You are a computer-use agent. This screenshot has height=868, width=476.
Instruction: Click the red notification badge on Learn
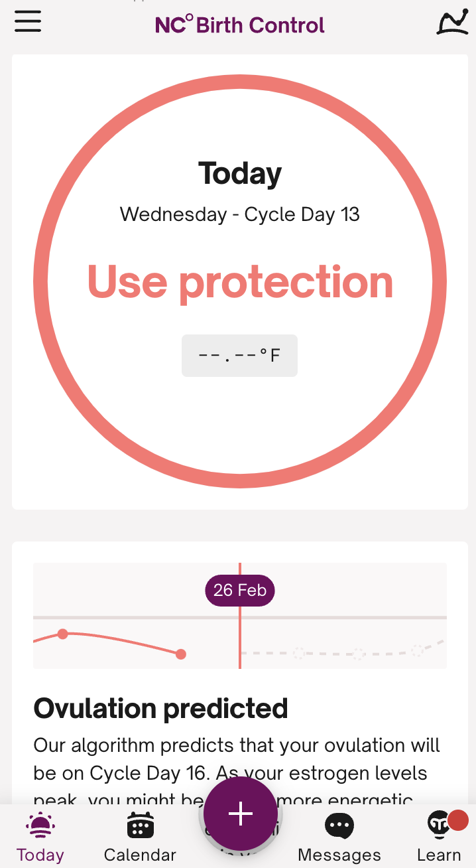click(458, 820)
